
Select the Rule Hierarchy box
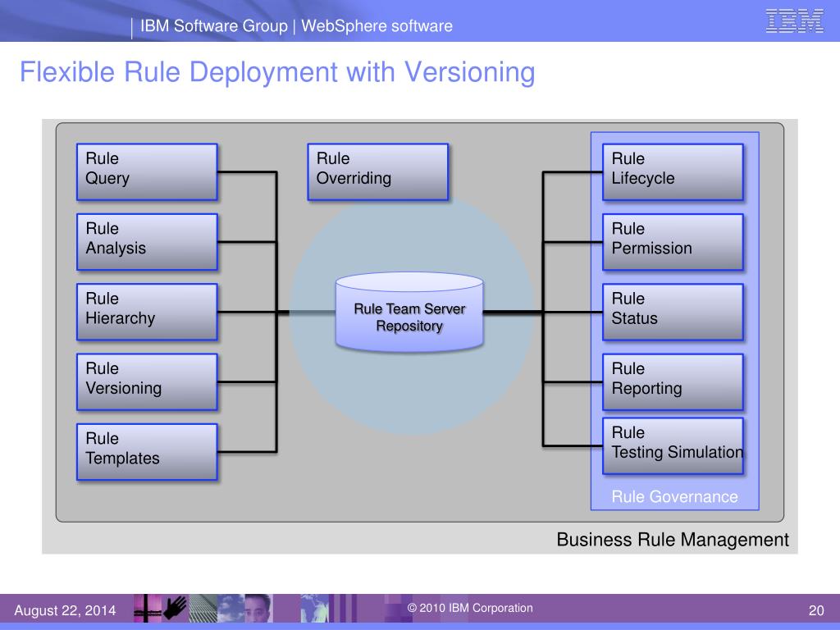[147, 312]
